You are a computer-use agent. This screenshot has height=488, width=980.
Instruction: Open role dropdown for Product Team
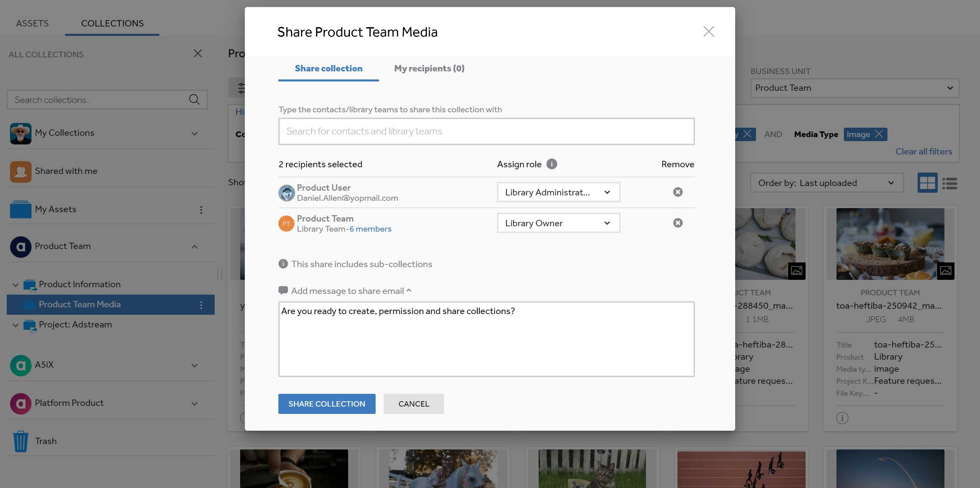(558, 223)
